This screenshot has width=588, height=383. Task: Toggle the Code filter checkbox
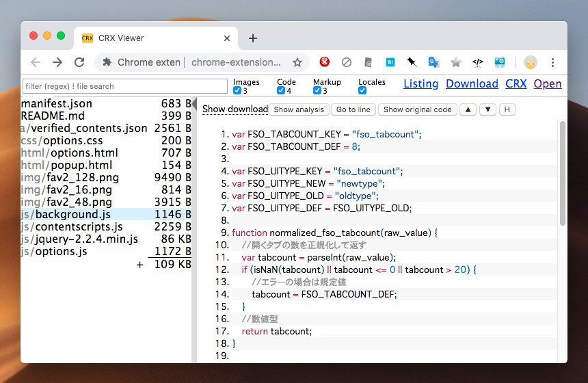click(x=281, y=91)
